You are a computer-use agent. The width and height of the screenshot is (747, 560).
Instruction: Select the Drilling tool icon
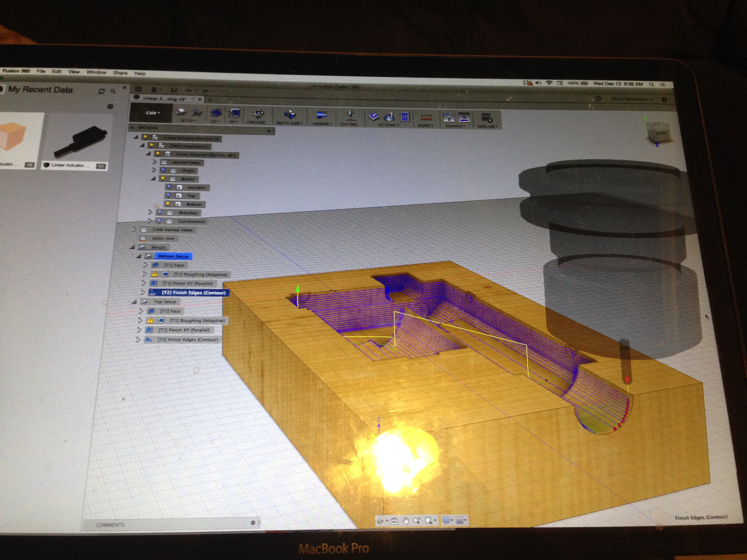(x=258, y=114)
